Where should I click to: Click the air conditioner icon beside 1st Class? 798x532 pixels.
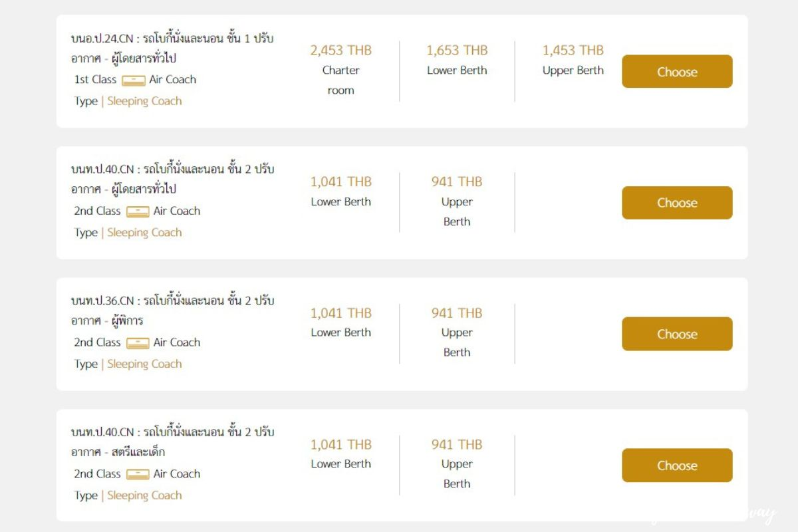(x=134, y=80)
